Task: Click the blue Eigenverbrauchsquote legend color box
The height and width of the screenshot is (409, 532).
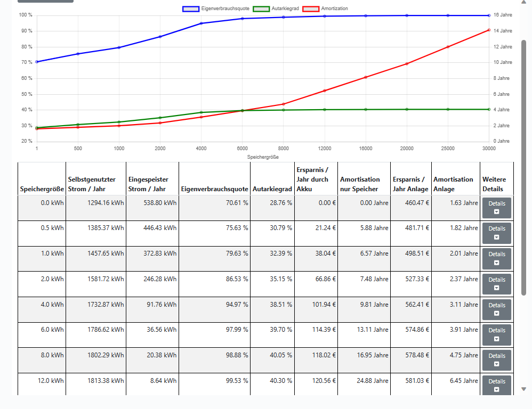Action: point(191,9)
